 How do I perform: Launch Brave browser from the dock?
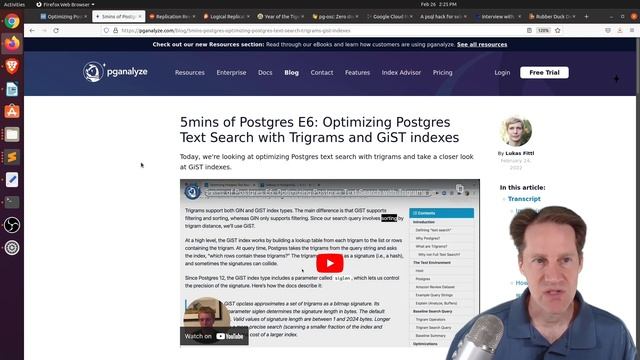(x=12, y=66)
